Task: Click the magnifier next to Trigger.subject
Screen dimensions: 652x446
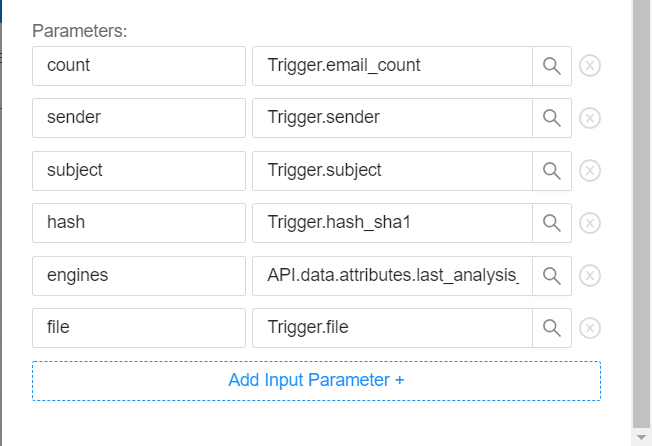Action: click(x=552, y=171)
